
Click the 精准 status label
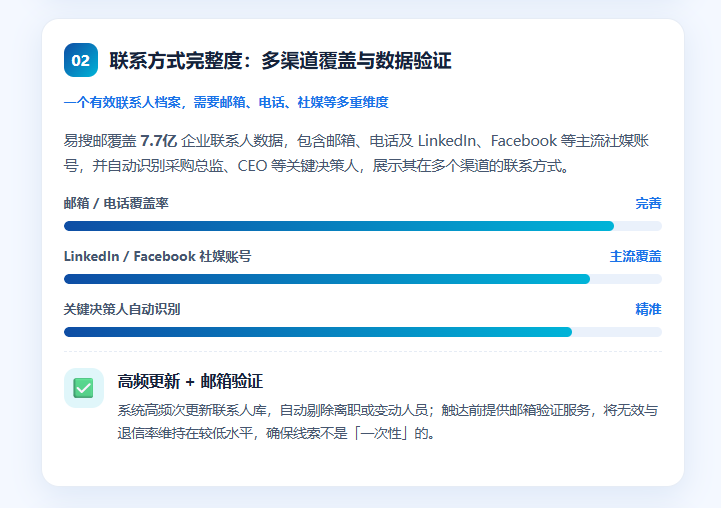648,309
